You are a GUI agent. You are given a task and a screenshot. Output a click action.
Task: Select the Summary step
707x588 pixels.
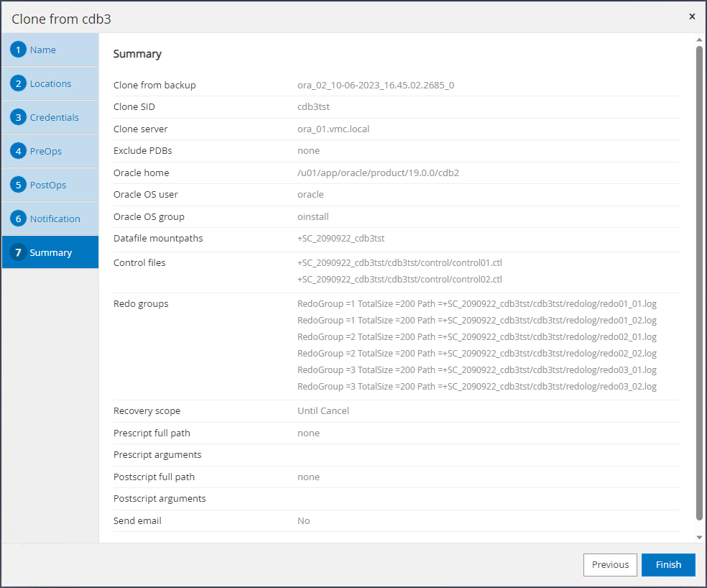click(51, 253)
